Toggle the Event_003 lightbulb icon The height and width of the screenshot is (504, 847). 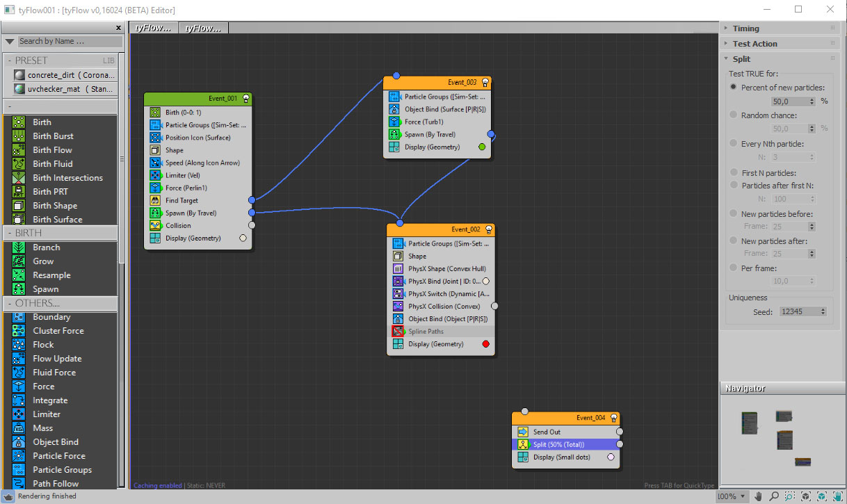[485, 82]
